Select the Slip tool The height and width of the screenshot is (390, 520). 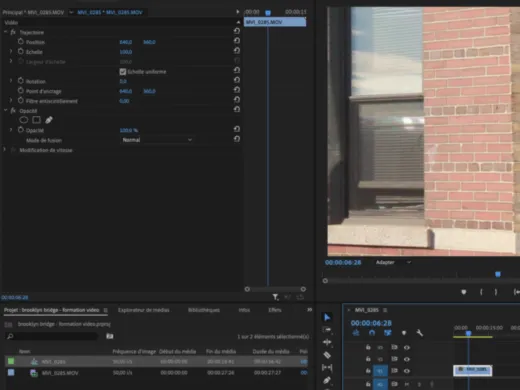coord(327,367)
